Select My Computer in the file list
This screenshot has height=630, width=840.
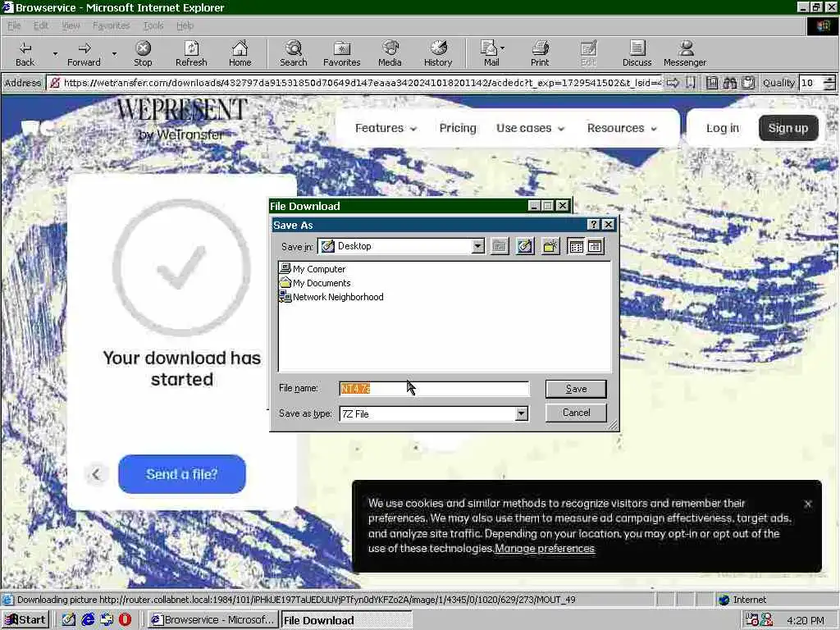313,269
